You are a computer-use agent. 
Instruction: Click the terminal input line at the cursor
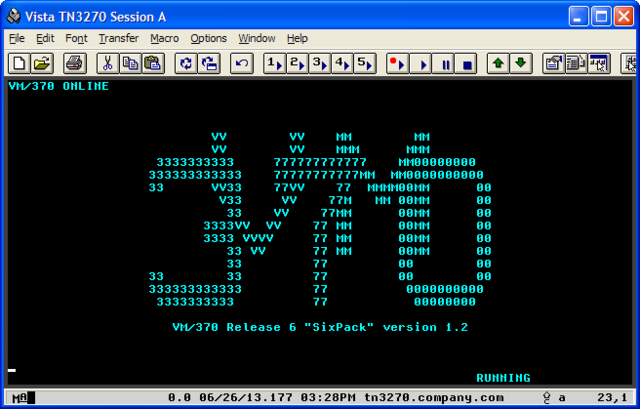pos(12,370)
